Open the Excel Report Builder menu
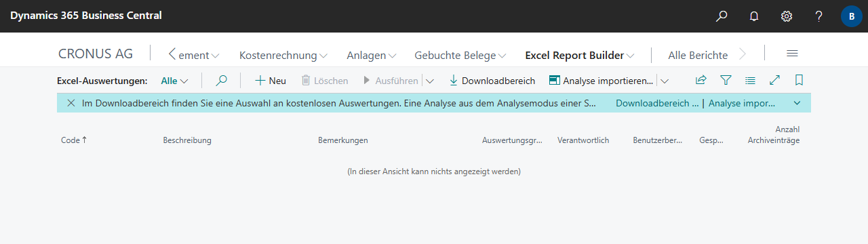The image size is (868, 244). coord(580,55)
